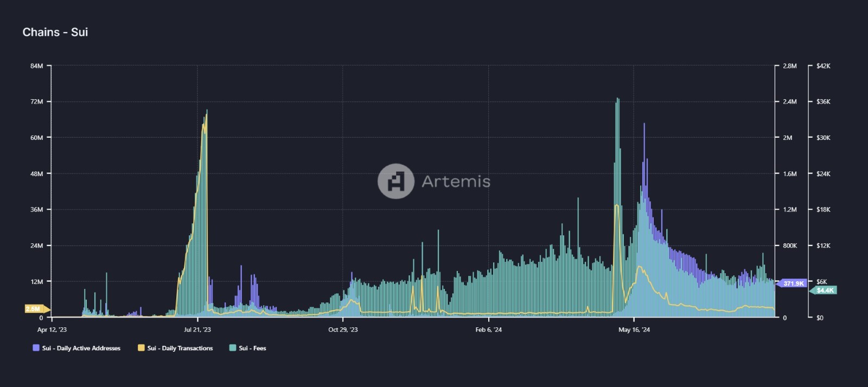Image resolution: width=868 pixels, height=387 pixels.
Task: Click the 2.4M right axis label
Action: 790,102
